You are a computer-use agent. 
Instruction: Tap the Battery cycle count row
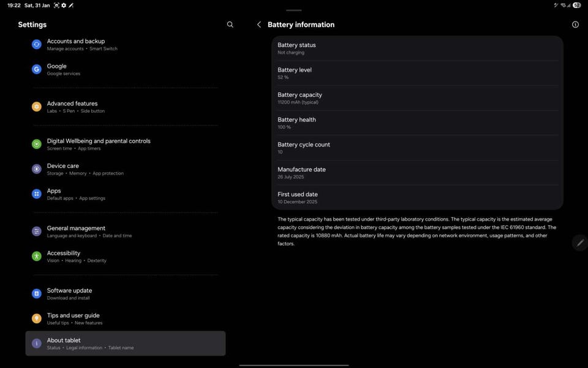[x=417, y=148]
